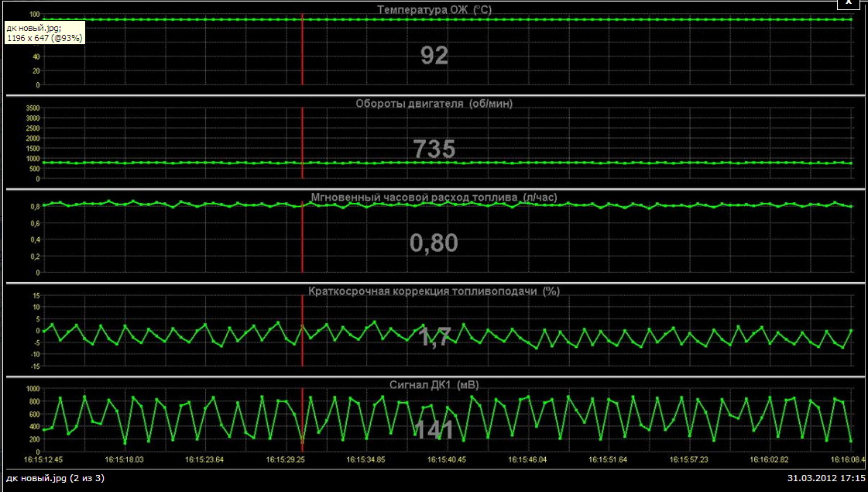Click the file name дк новый.jpg (2 из 3)
868x492 pixels.
pos(55,477)
